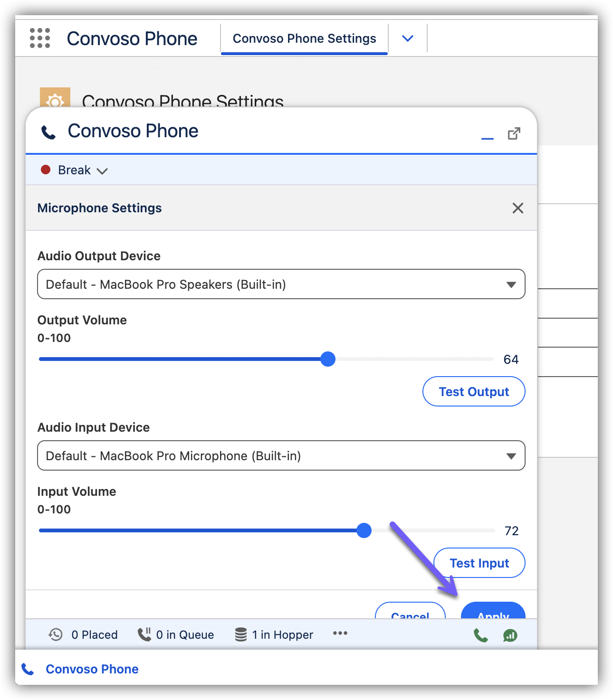Open the green chat stats icon
613x700 pixels.
(510, 635)
